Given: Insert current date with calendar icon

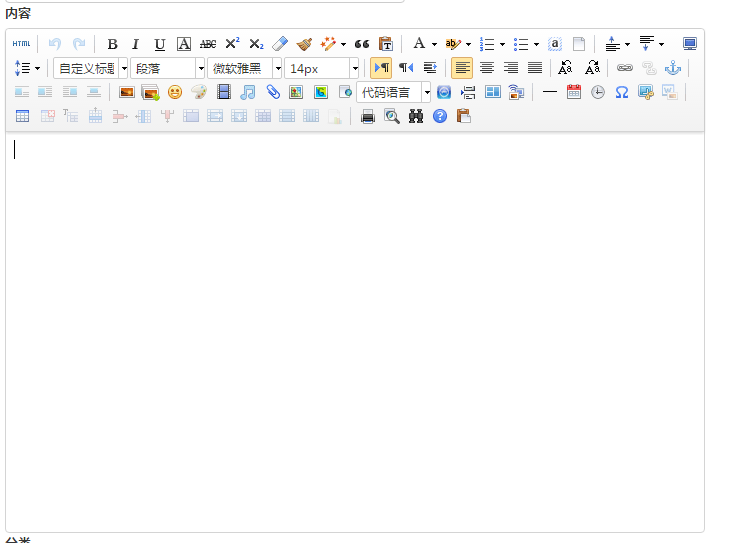Looking at the screenshot, I should click(x=574, y=92).
